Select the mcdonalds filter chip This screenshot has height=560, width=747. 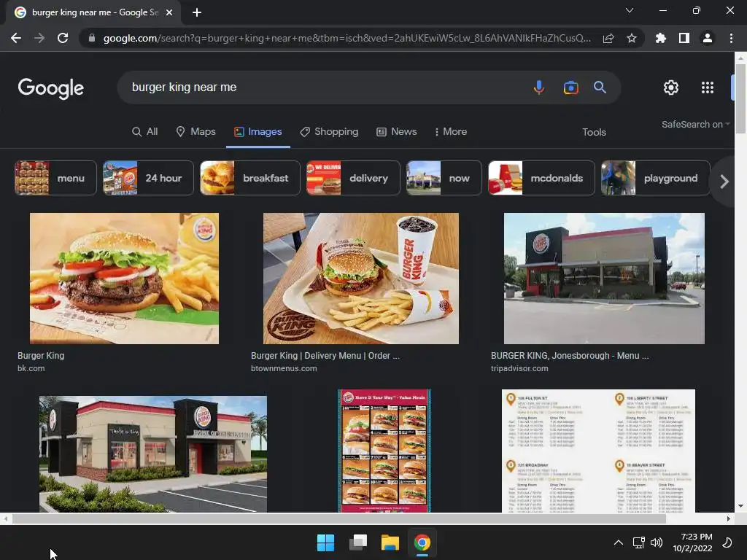(x=542, y=178)
